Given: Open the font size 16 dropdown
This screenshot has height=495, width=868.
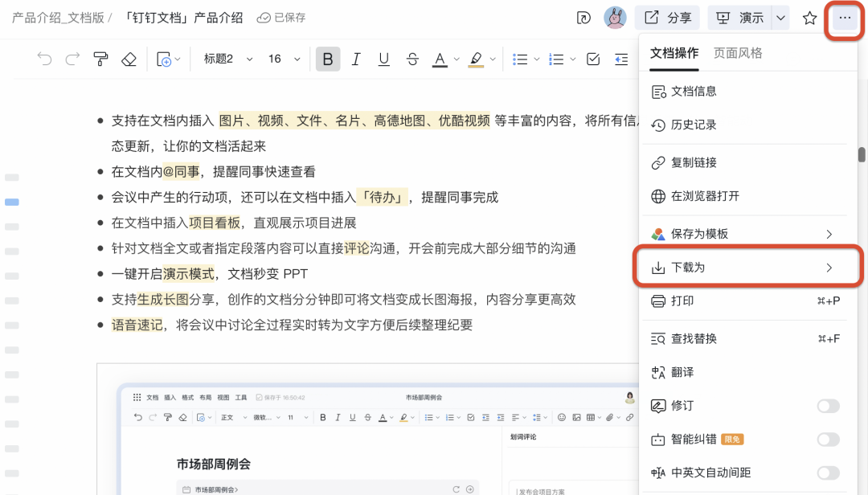Looking at the screenshot, I should pyautogui.click(x=285, y=59).
